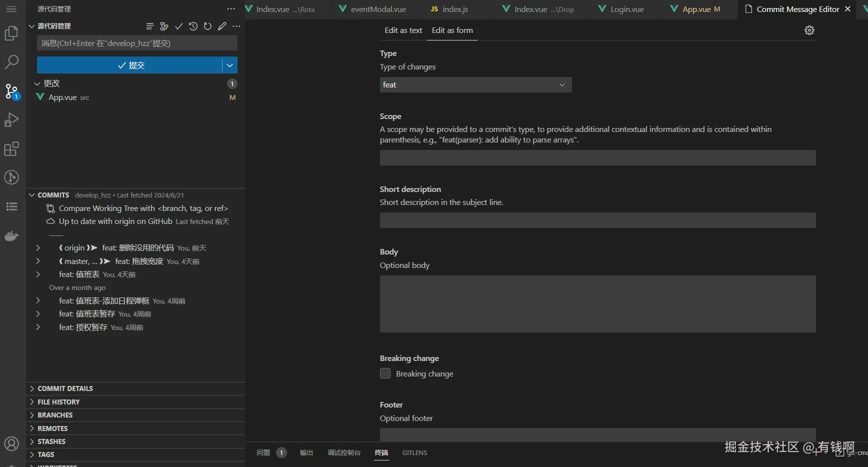The height and width of the screenshot is (467, 868).
Task: Switch to the 输出 output panel tab
Action: (x=306, y=452)
